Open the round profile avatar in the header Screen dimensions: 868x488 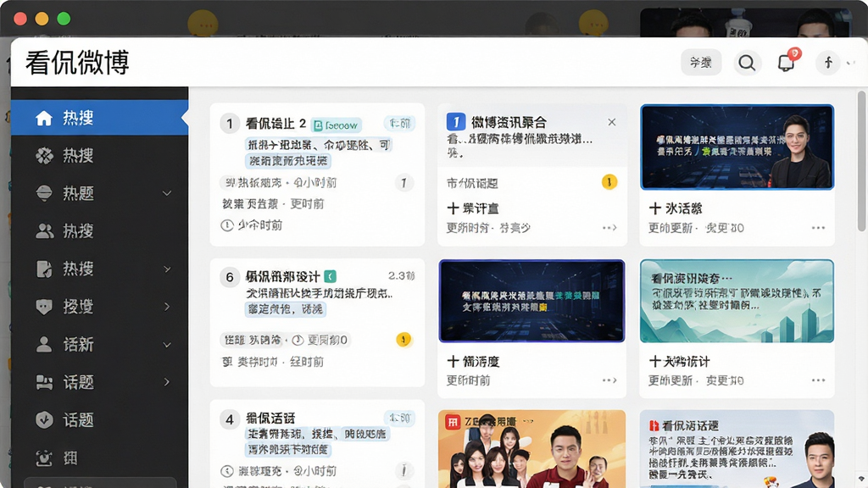(828, 63)
